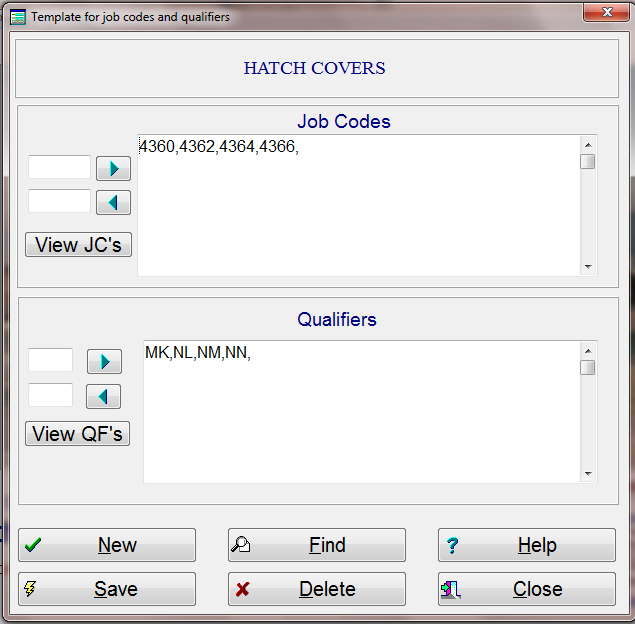This screenshot has width=635, height=624.
Task: Focus the upper qualifier input field
Action: click(x=51, y=360)
